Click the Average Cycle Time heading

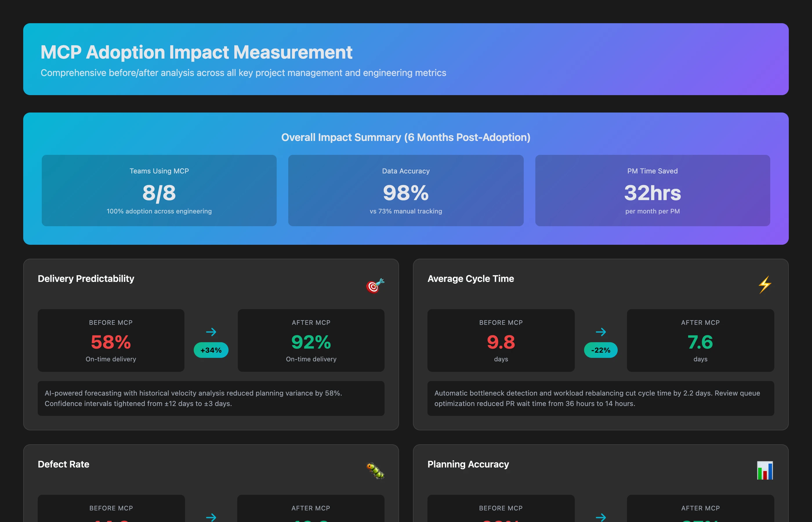click(x=471, y=279)
